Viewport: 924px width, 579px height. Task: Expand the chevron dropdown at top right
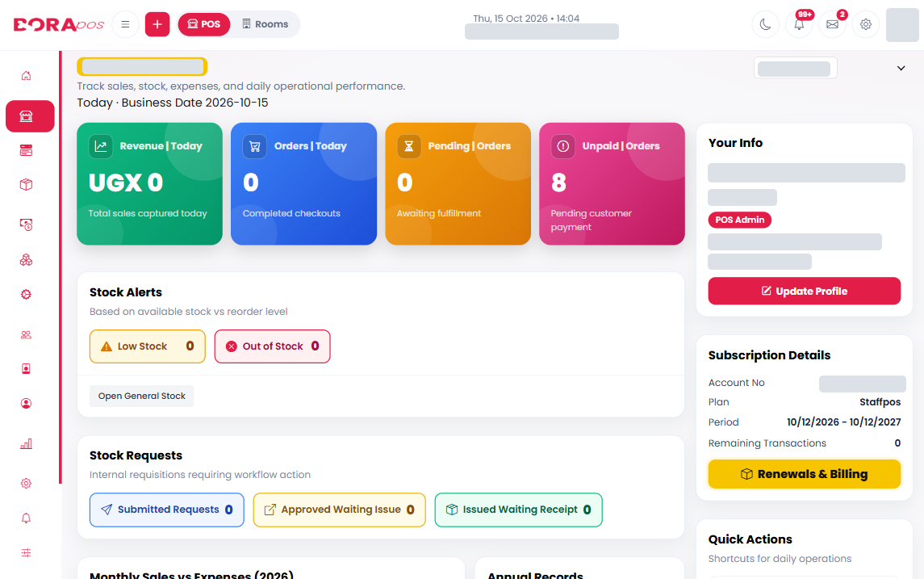(901, 69)
